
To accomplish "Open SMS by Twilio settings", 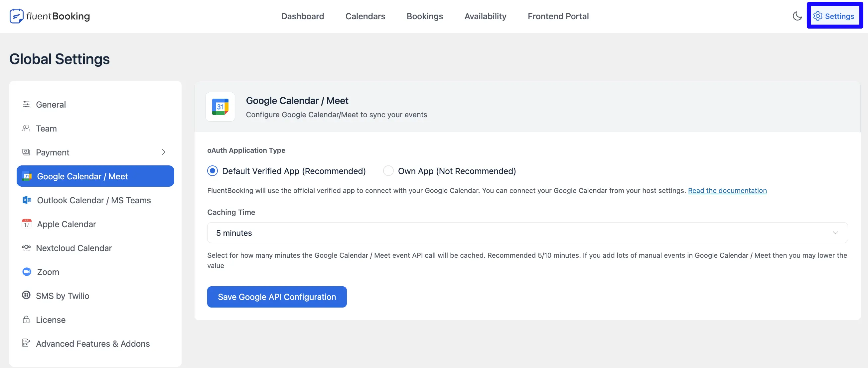I will pos(95,295).
